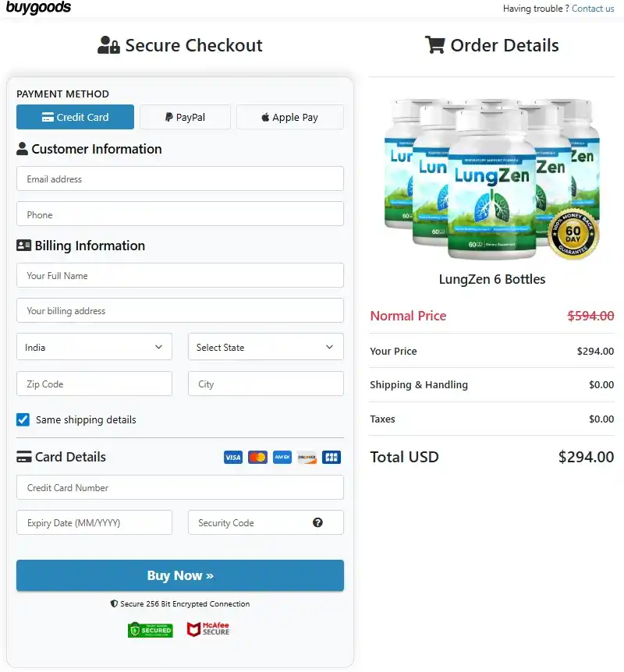Uncheck Same shipping details checkbox
Screen dimensions: 624x672
(x=23, y=419)
